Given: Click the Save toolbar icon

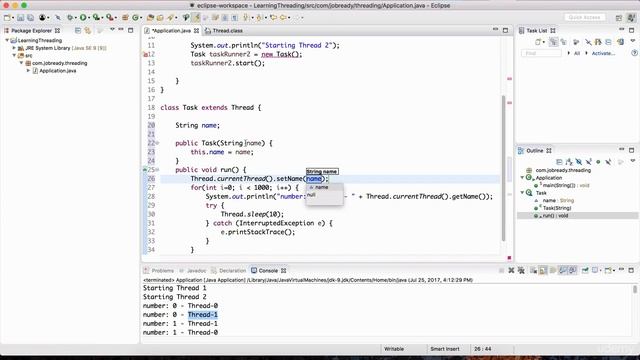Looking at the screenshot, I should (20, 18).
